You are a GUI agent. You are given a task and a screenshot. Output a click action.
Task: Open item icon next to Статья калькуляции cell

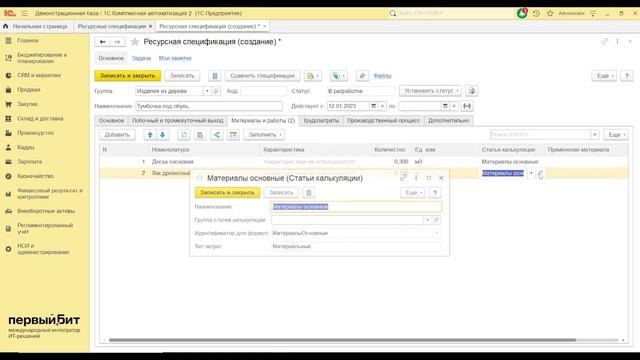540,173
